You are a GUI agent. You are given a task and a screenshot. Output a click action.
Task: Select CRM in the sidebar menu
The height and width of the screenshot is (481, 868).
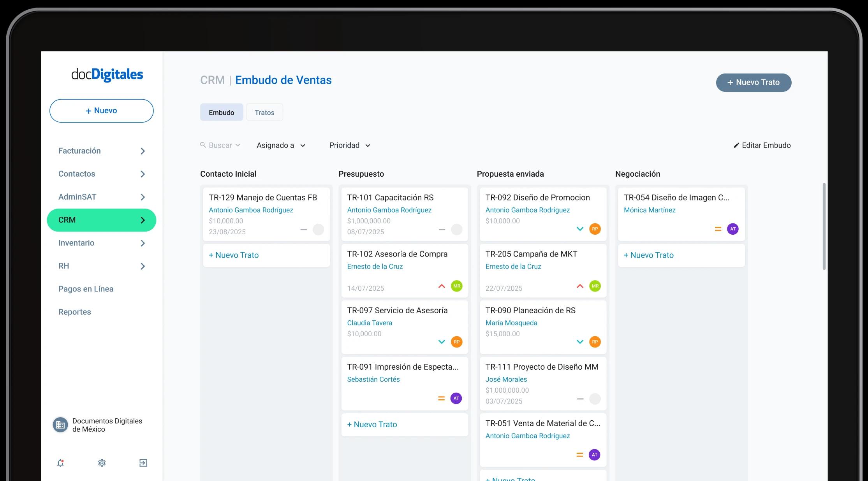tap(101, 219)
